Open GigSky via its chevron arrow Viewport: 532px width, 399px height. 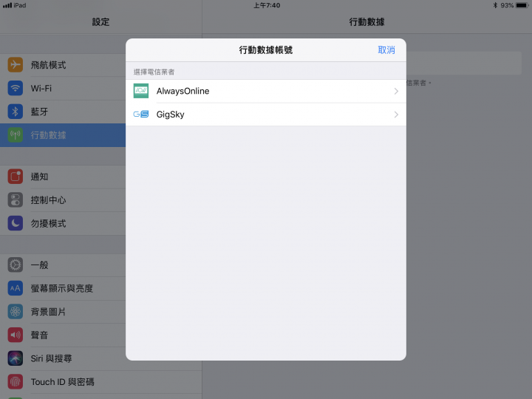[x=396, y=115]
